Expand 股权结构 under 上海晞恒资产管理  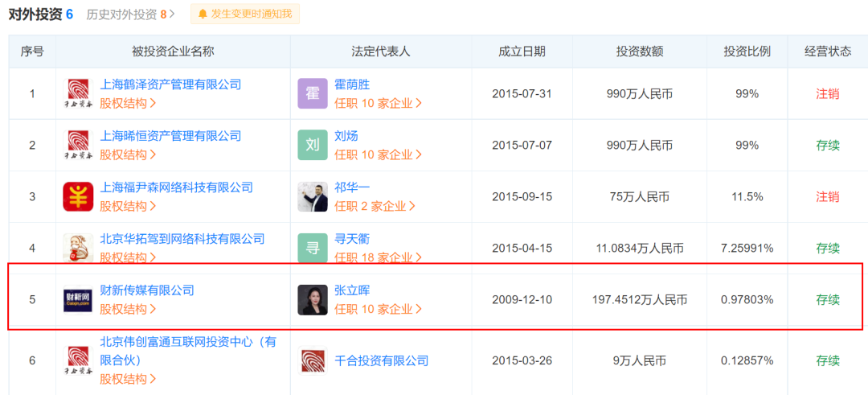click(128, 154)
